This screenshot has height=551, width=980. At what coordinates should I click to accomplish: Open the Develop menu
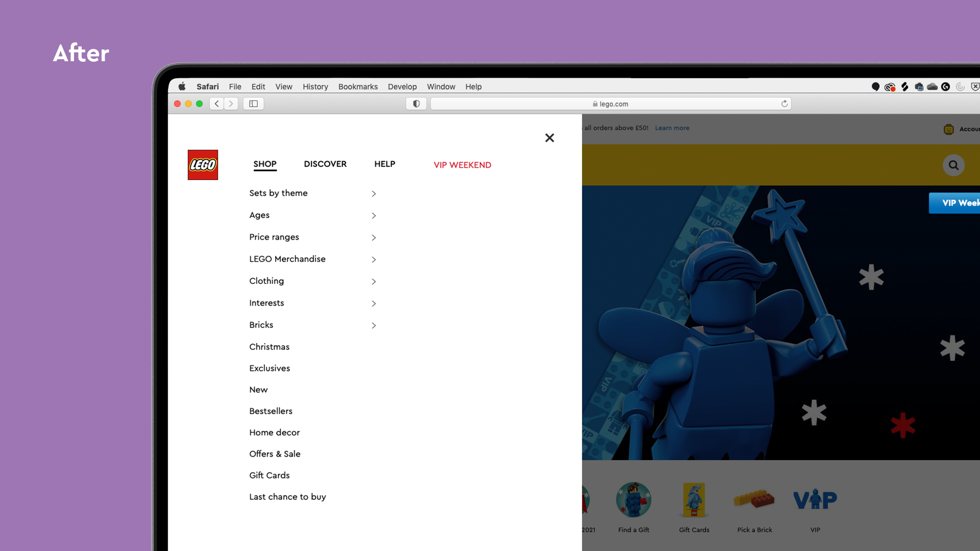402,87
